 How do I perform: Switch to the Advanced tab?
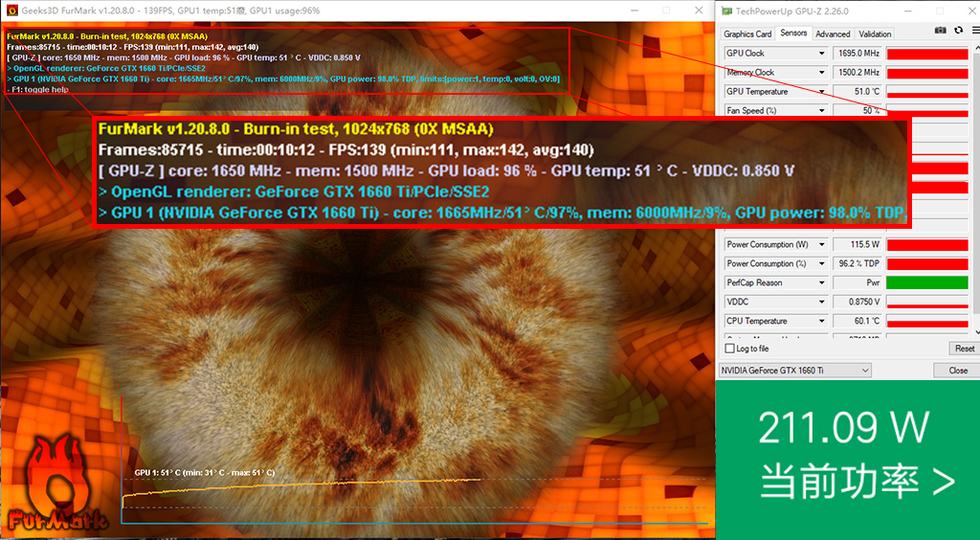click(x=833, y=34)
